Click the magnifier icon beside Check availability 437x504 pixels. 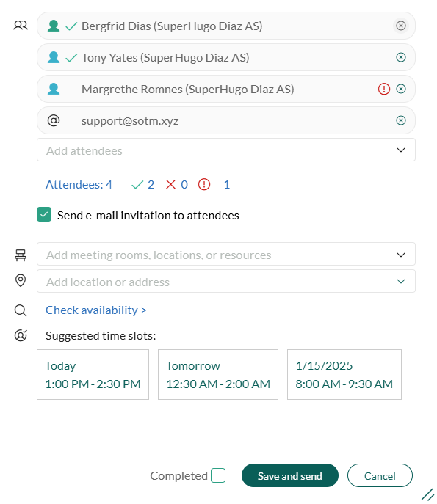[x=21, y=310]
